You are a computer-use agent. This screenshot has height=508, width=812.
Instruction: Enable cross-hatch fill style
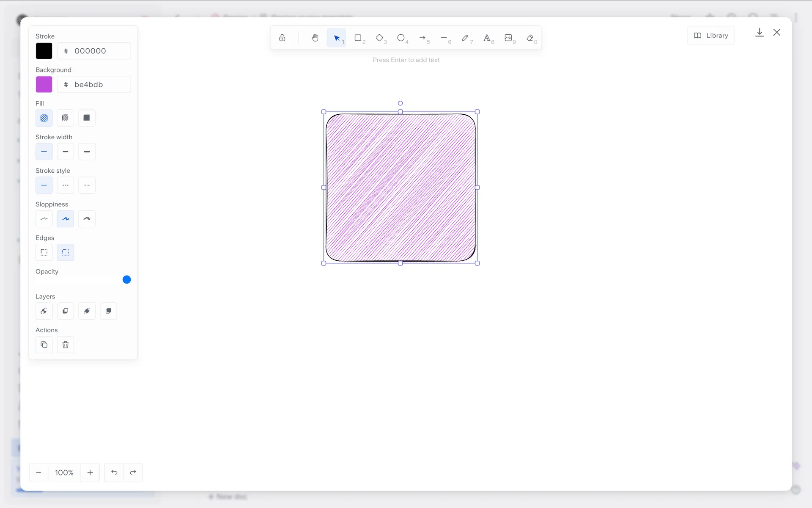(65, 118)
